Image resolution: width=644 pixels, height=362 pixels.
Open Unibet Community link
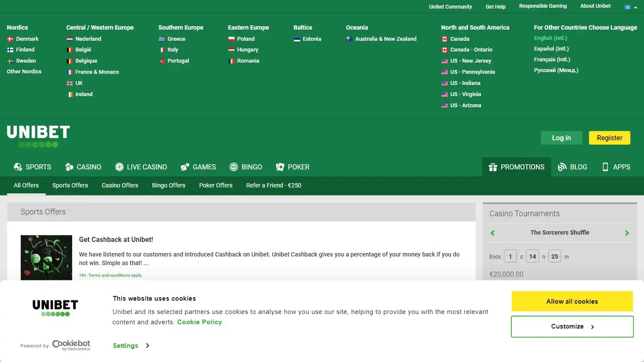(450, 7)
